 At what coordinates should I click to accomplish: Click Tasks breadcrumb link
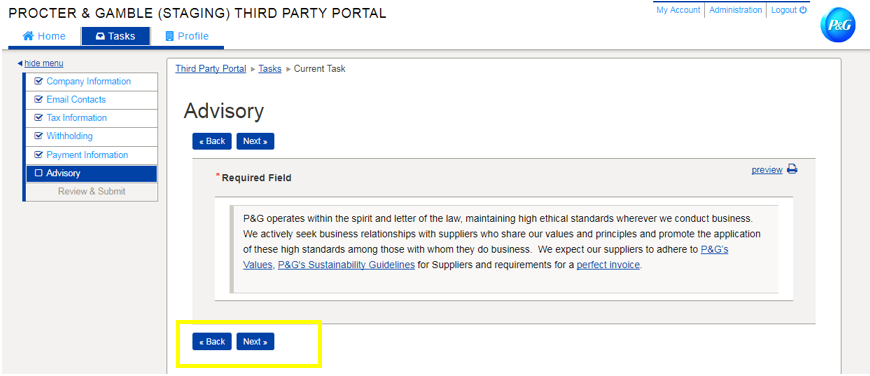point(270,69)
